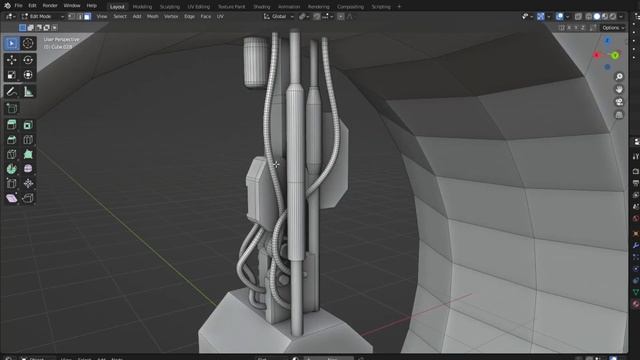Select the Spin tool
The height and width of the screenshot is (360, 640).
click(x=11, y=169)
